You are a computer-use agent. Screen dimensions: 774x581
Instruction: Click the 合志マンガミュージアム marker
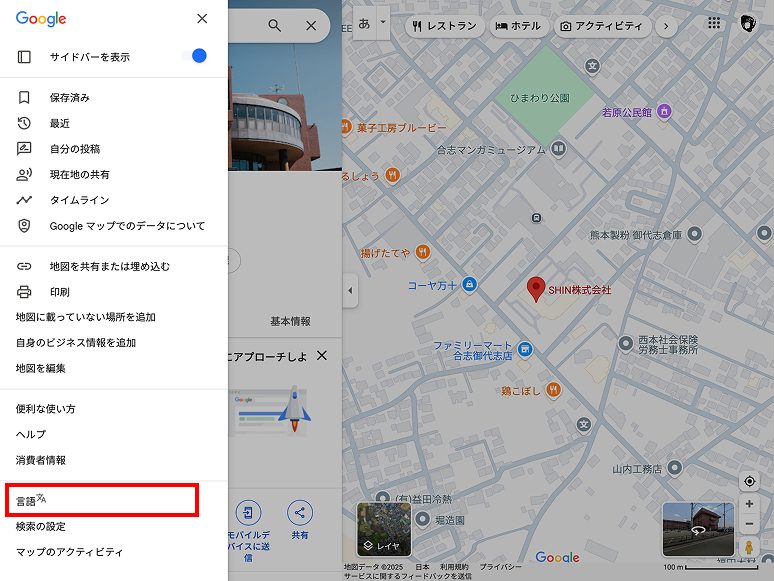click(x=558, y=149)
